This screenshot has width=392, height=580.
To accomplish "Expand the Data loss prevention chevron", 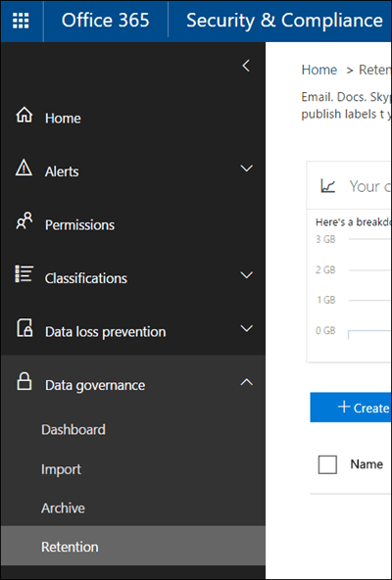I will (x=247, y=328).
